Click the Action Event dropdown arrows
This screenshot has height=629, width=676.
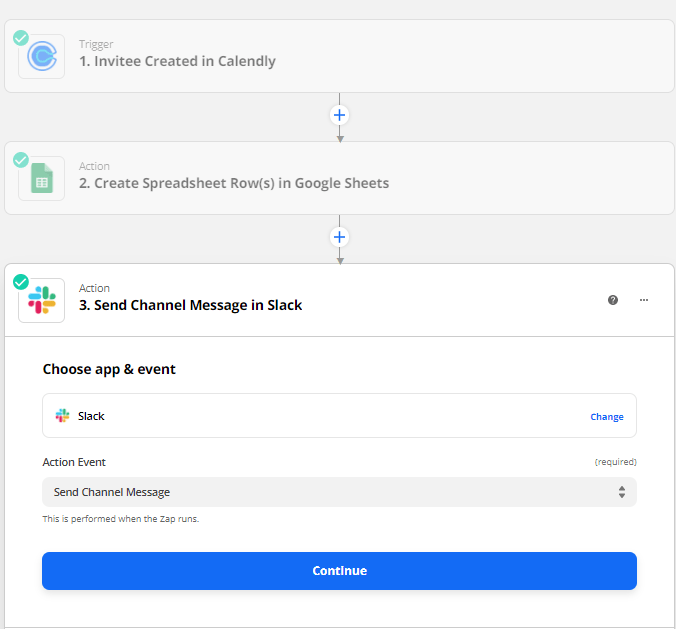(x=622, y=492)
